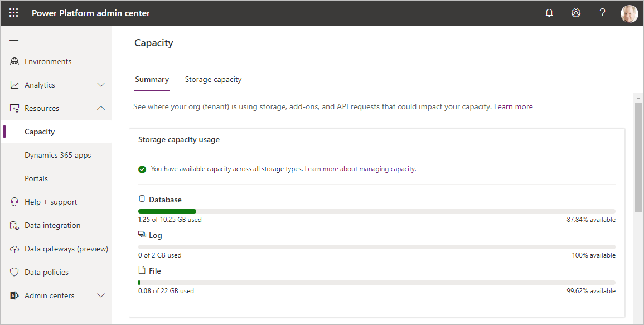Viewport: 644px width, 325px height.
Task: Select the Environments icon in the sidebar
Action: click(x=14, y=61)
